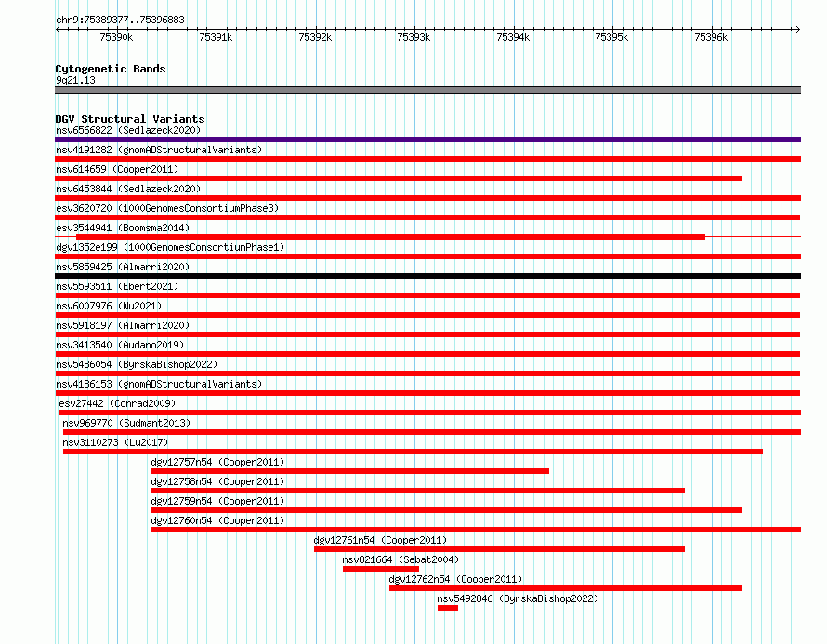The width and height of the screenshot is (827, 644).
Task: Click the left arrow of the ruler
Action: [x=58, y=29]
